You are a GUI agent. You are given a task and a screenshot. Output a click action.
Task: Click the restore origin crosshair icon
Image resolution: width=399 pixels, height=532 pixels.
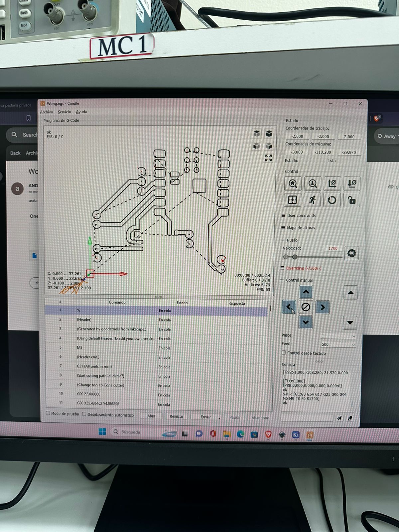pos(293,200)
